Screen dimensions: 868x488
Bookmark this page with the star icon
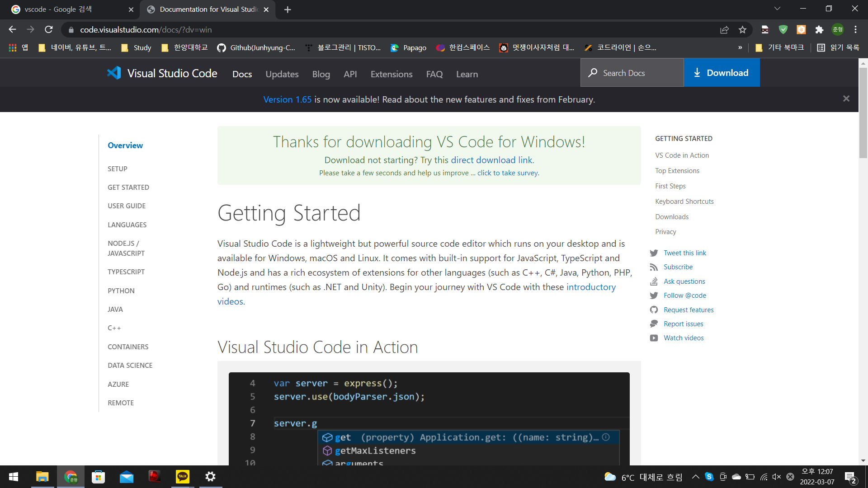click(742, 30)
